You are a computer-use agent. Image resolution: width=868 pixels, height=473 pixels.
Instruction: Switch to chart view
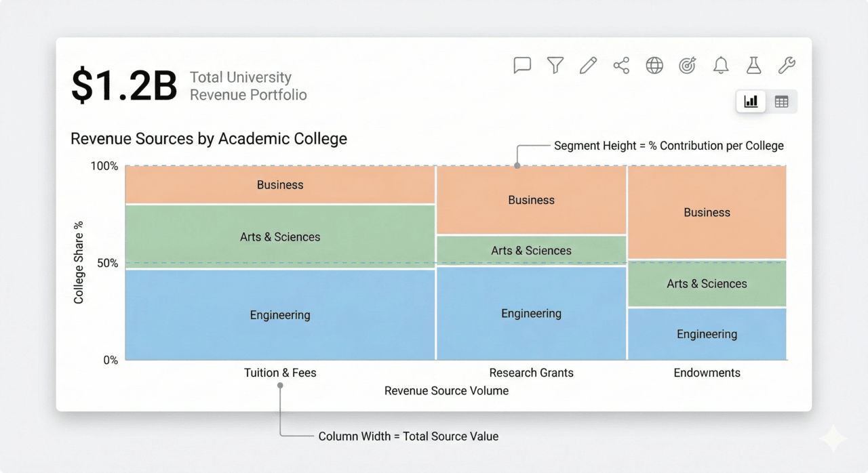pyautogui.click(x=751, y=101)
